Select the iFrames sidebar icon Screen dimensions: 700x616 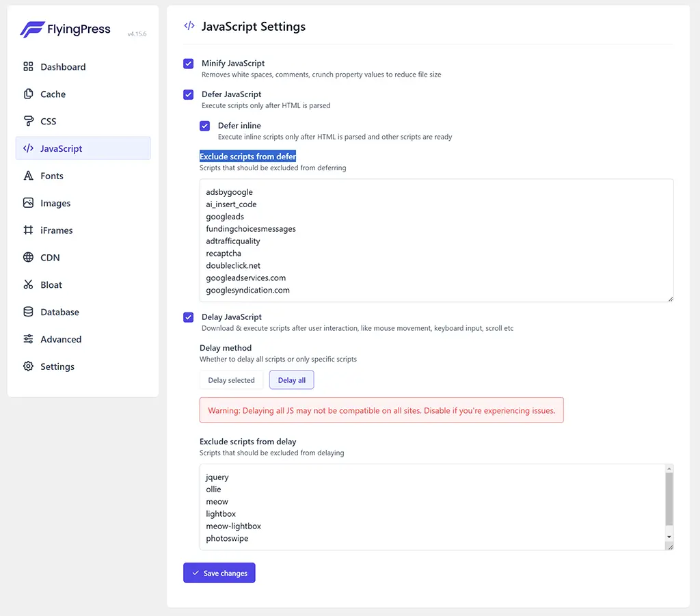tap(27, 230)
